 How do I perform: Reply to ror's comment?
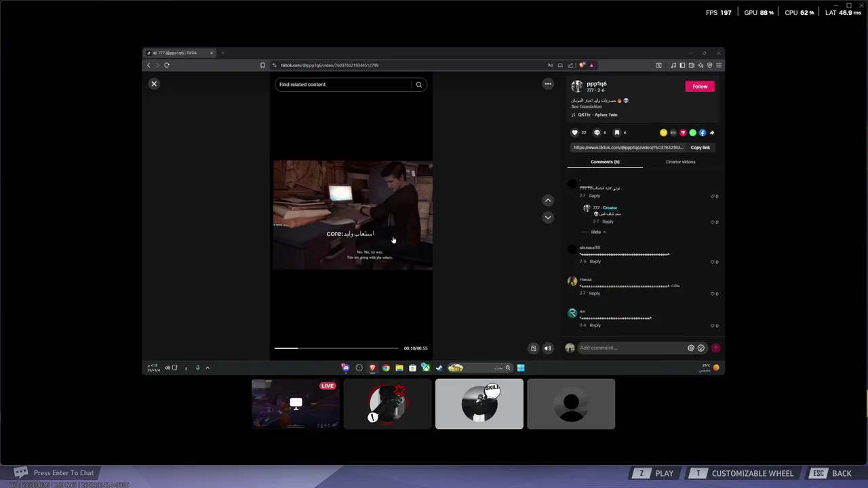pyautogui.click(x=595, y=325)
